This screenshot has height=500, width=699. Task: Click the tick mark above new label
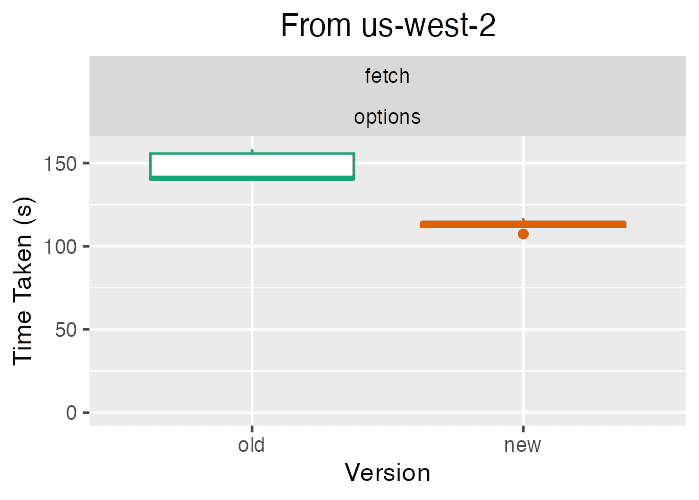click(523, 429)
